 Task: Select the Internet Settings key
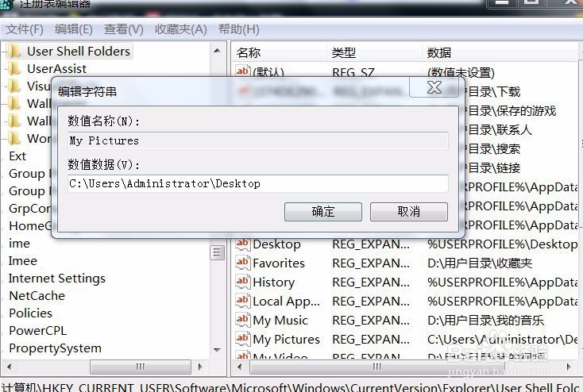pyautogui.click(x=57, y=279)
